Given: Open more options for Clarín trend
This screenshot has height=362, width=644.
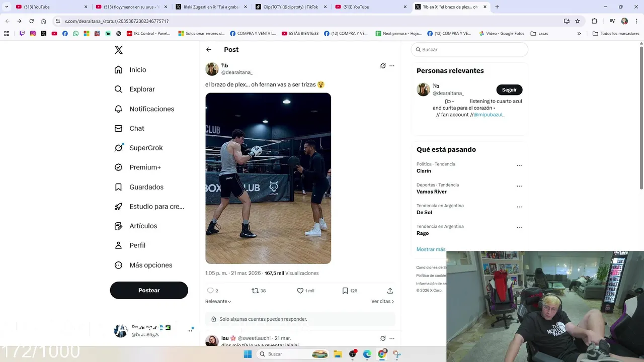Looking at the screenshot, I should click(x=519, y=165).
